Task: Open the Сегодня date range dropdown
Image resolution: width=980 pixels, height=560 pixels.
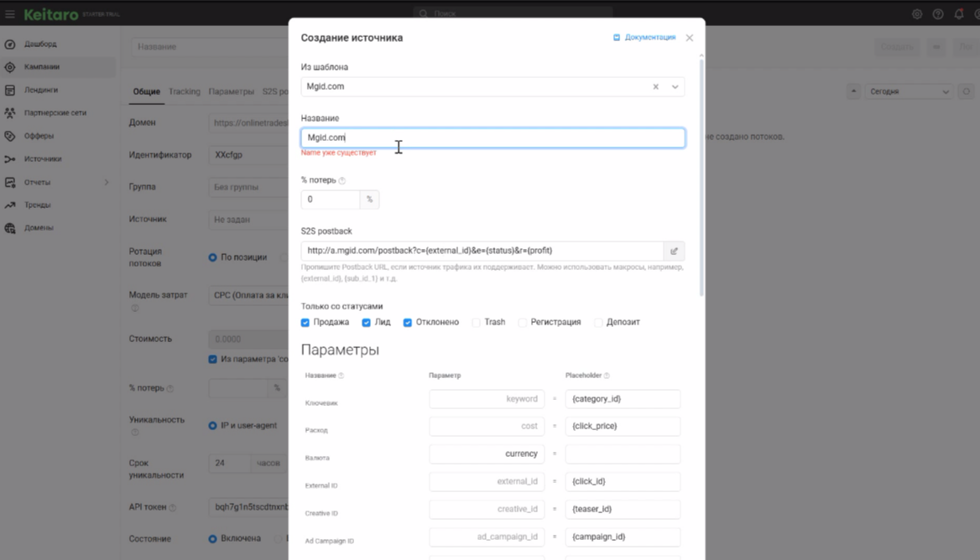Action: click(x=910, y=92)
